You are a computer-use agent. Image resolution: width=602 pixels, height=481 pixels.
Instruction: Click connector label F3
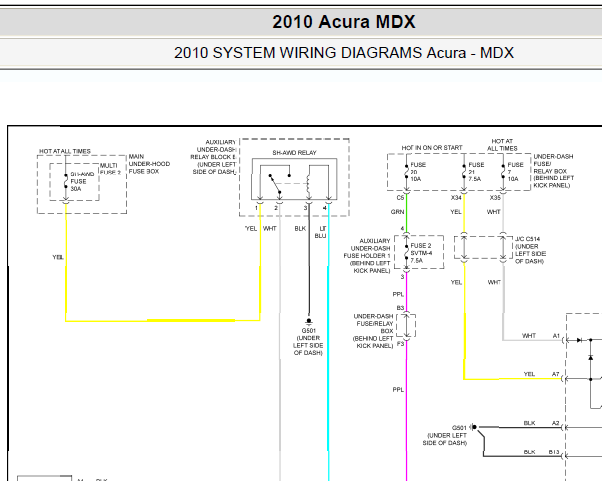(x=400, y=344)
